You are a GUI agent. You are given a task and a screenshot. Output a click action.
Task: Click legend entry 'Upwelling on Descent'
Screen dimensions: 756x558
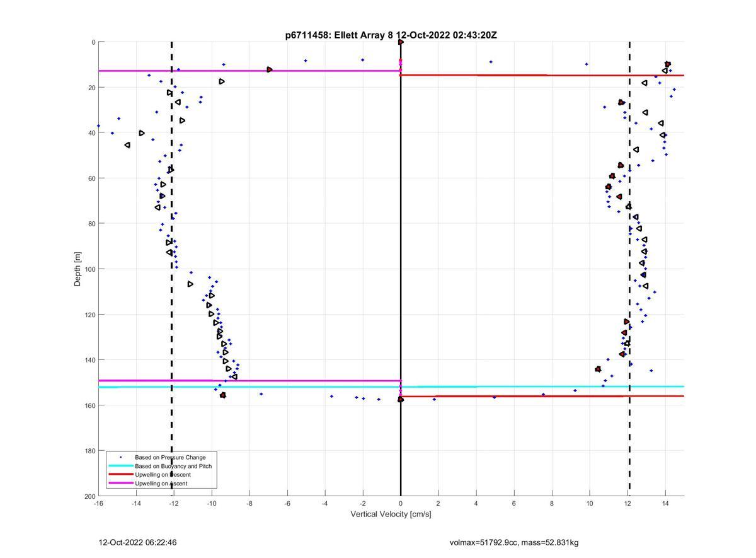coord(163,475)
